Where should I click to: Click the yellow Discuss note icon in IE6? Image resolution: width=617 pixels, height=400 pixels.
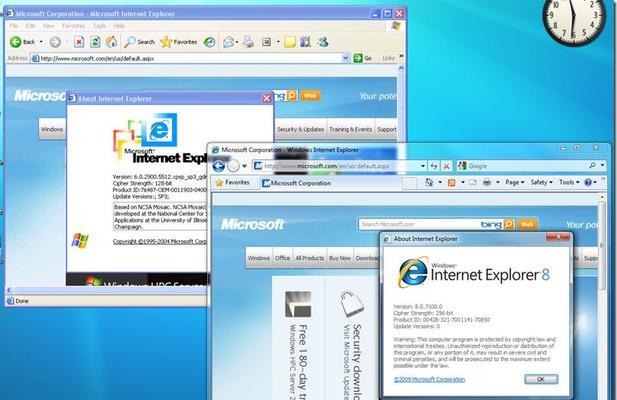pyautogui.click(x=290, y=42)
